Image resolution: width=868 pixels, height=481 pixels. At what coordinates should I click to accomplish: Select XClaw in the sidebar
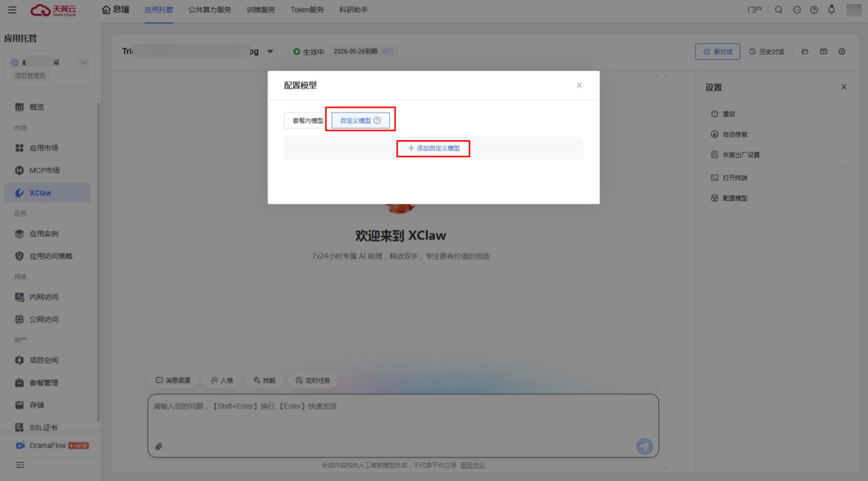coord(47,193)
